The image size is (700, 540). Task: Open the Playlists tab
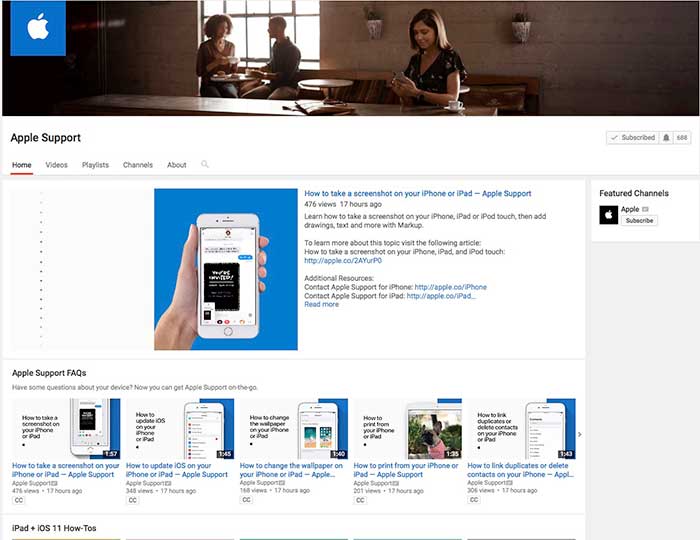point(95,165)
